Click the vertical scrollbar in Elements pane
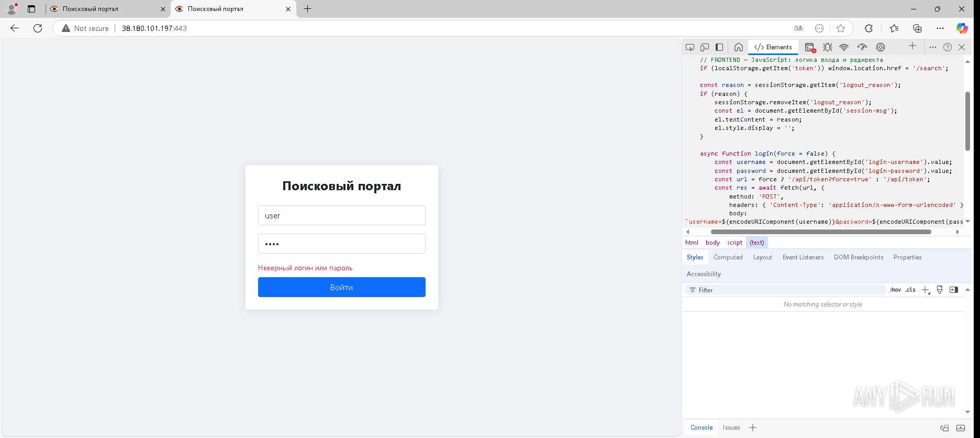The width and height of the screenshot is (980, 438). (967, 121)
